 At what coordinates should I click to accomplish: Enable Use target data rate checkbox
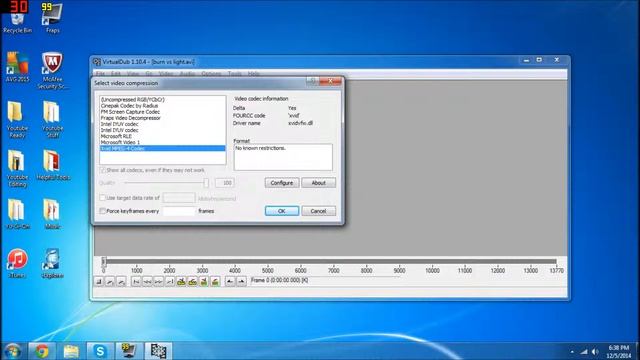pyautogui.click(x=103, y=198)
